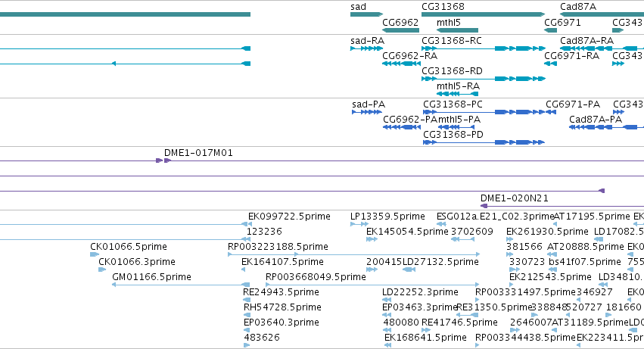Click transcript CG6962-RA
The image size is (644, 349).
(409, 56)
